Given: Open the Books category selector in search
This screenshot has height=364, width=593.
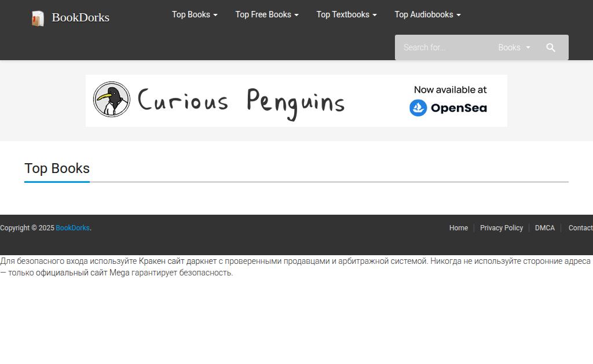Looking at the screenshot, I should (x=514, y=47).
